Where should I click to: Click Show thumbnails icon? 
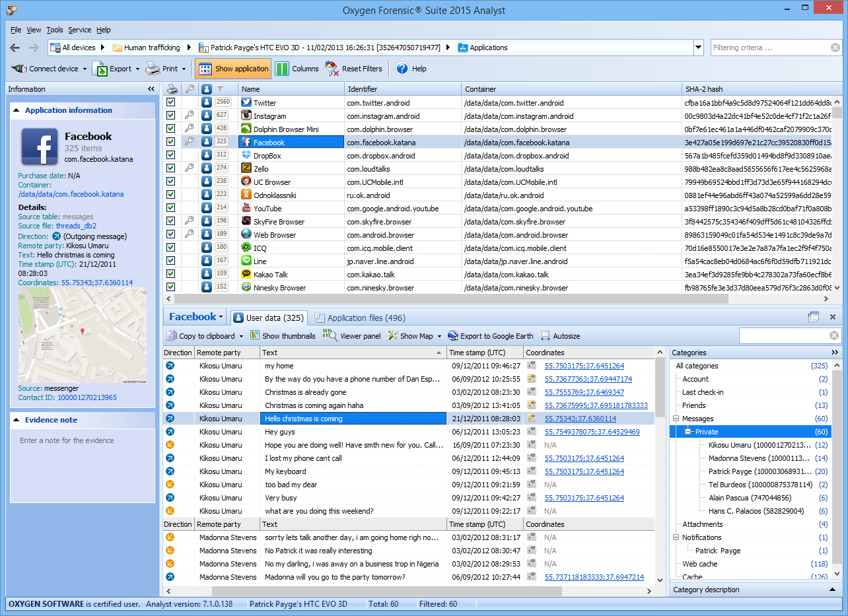point(255,336)
